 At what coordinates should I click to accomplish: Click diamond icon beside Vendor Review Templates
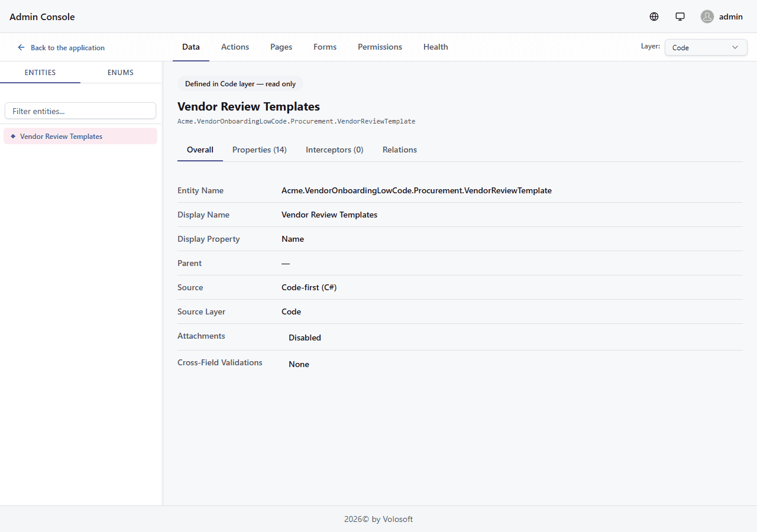point(13,136)
